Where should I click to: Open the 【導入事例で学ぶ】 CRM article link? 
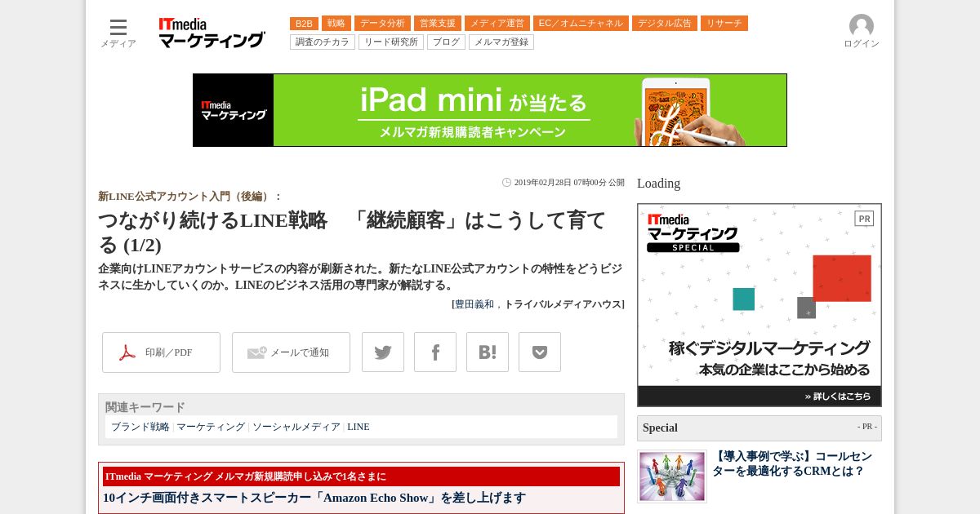(792, 464)
